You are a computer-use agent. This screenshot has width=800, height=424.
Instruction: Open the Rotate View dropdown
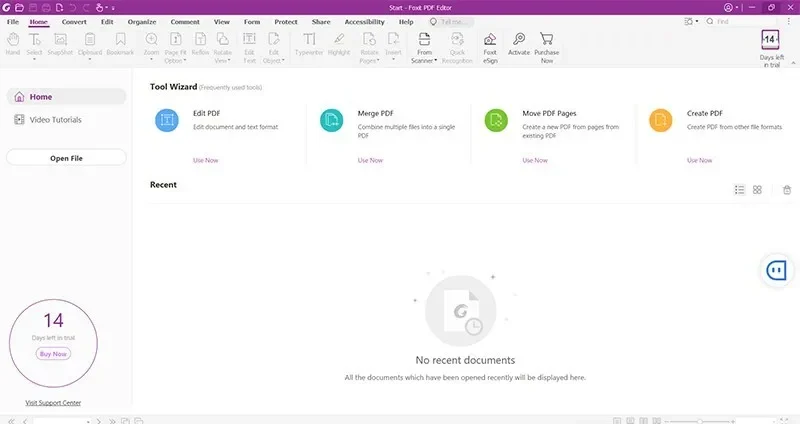pos(229,61)
